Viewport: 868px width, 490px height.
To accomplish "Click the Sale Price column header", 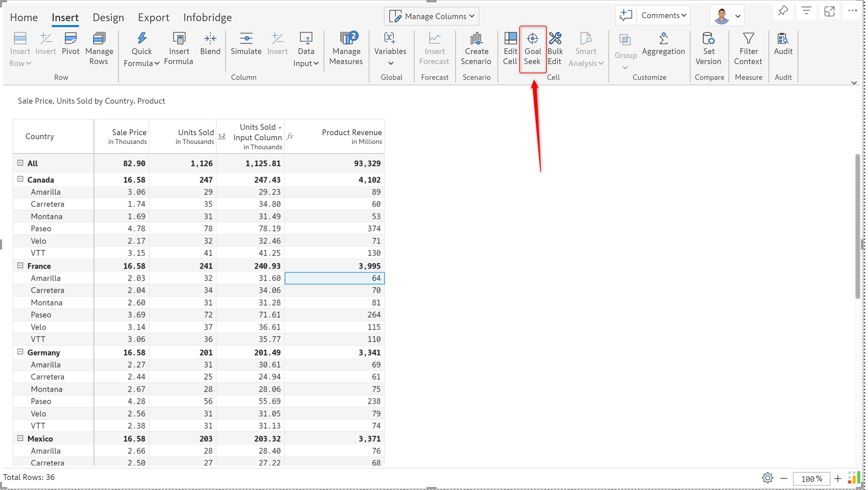I will (122, 137).
